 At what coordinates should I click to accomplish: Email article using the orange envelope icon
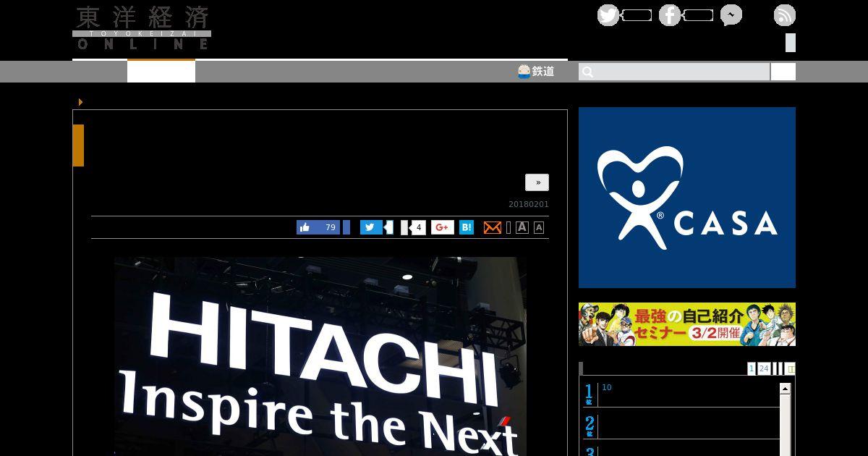(493, 227)
